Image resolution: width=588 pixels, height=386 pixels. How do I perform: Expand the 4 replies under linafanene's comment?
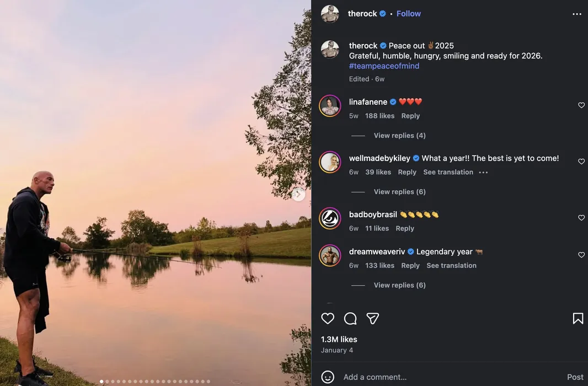click(399, 136)
